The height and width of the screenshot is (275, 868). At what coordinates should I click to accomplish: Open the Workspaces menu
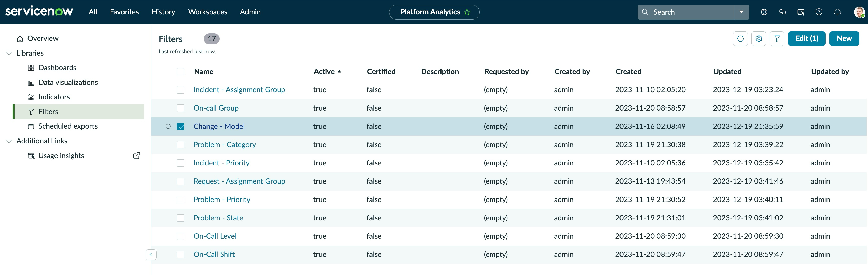tap(208, 12)
